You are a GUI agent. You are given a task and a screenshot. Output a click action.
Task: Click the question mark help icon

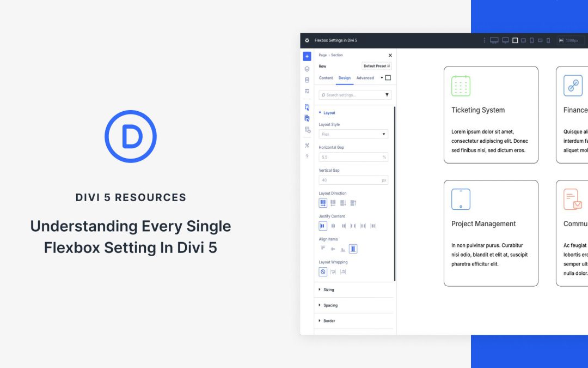tap(307, 156)
